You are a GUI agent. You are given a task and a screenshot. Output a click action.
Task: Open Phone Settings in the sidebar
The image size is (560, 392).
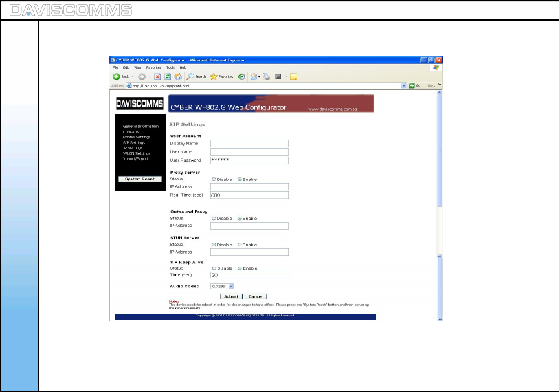137,137
